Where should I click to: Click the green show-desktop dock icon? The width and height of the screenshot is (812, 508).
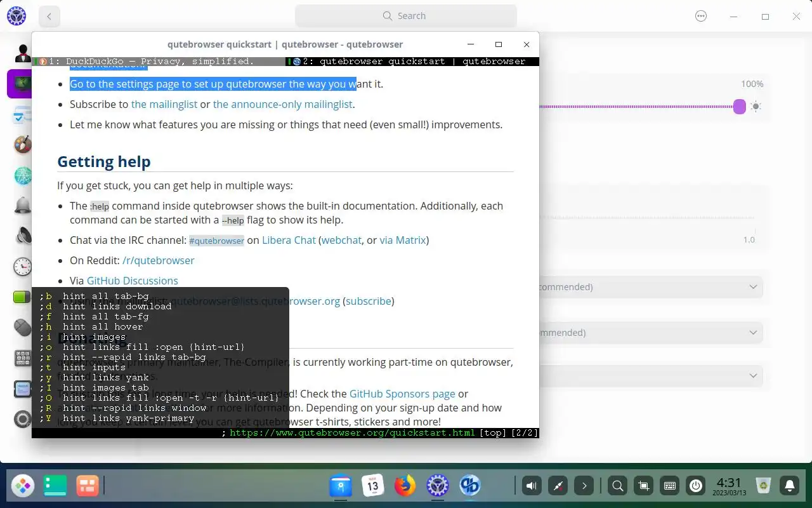tap(55, 486)
